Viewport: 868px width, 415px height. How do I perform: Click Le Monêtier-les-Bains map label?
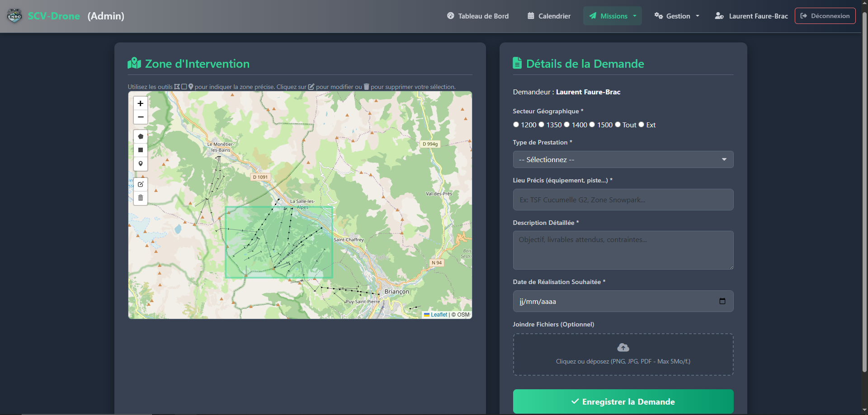click(221, 147)
